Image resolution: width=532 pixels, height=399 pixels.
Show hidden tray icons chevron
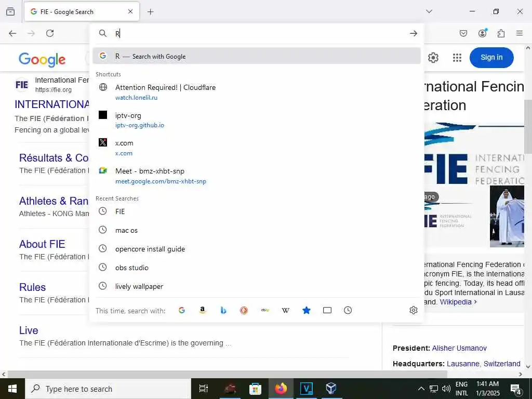click(x=421, y=389)
